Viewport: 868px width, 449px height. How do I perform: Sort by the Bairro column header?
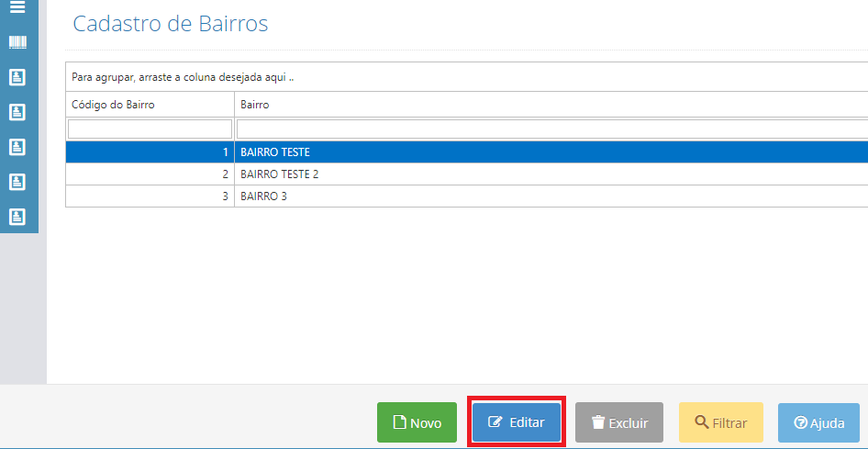551,105
